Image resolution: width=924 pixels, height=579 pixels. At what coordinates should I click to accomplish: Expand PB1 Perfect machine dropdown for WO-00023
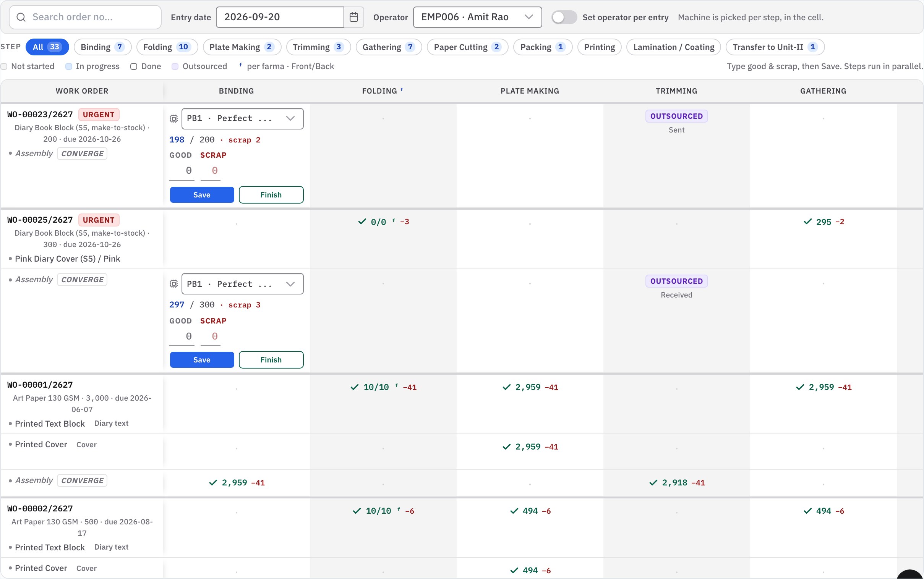[243, 119]
